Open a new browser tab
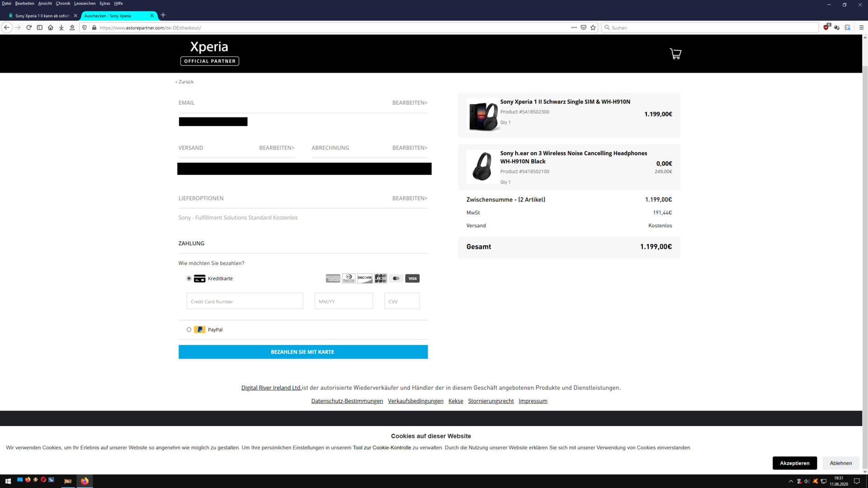The height and width of the screenshot is (488, 868). (x=163, y=15)
